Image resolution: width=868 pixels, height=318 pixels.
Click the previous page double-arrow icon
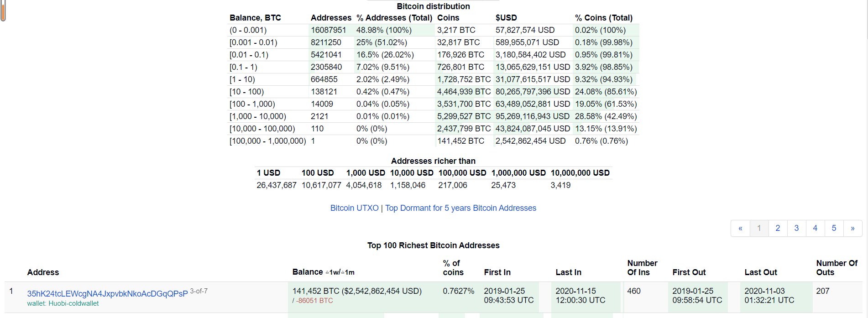[740, 228]
